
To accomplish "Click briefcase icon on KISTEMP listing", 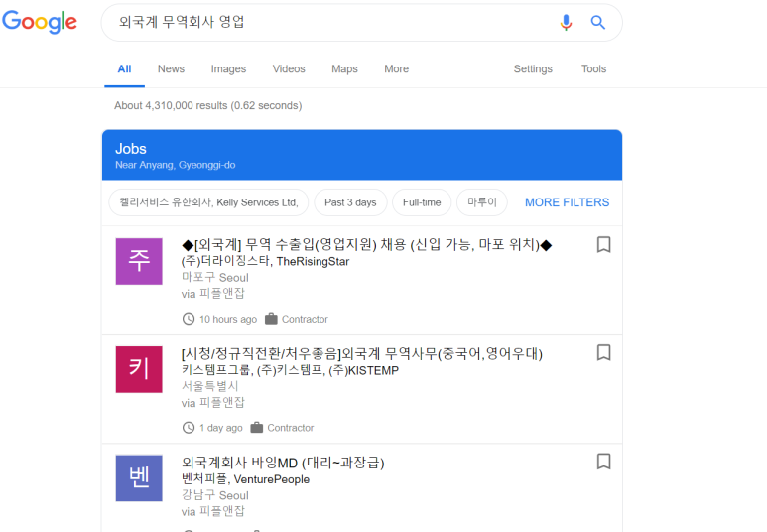I will coord(256,427).
